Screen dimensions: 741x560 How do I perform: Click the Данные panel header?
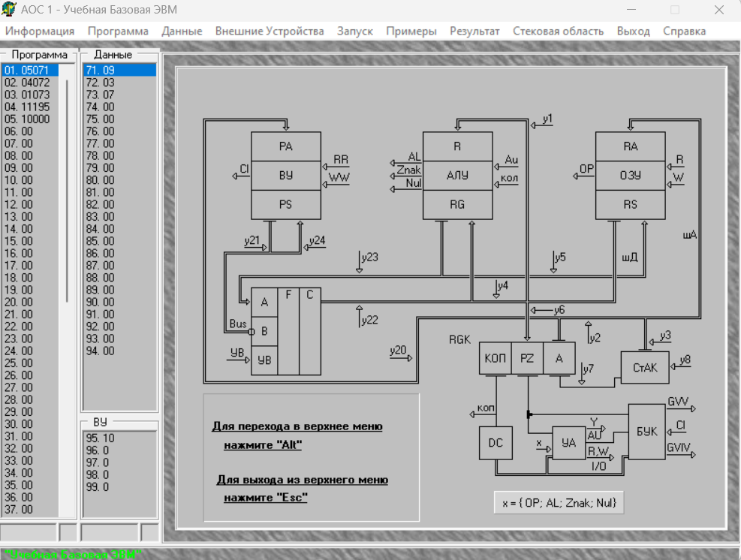coord(113,55)
